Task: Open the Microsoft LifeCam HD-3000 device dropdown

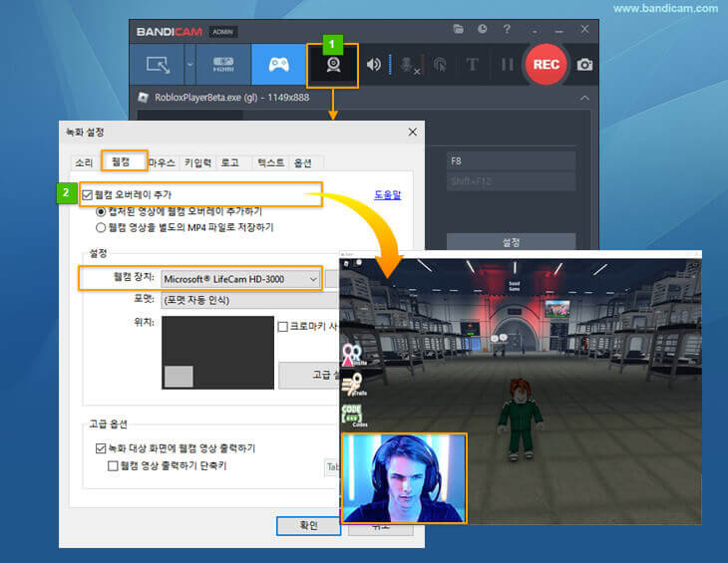Action: pos(313,279)
